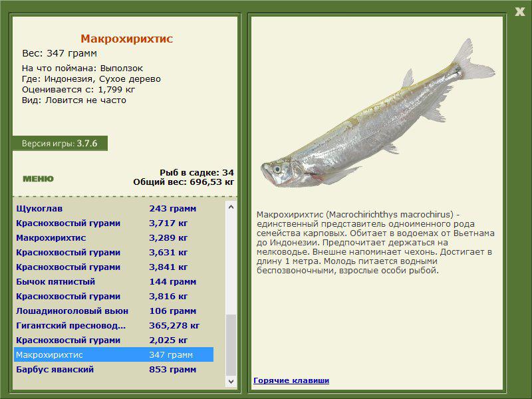Image resolution: width=532 pixels, height=399 pixels.
Task: Click the Рыб в садке: 34 text
Action: click(197, 172)
